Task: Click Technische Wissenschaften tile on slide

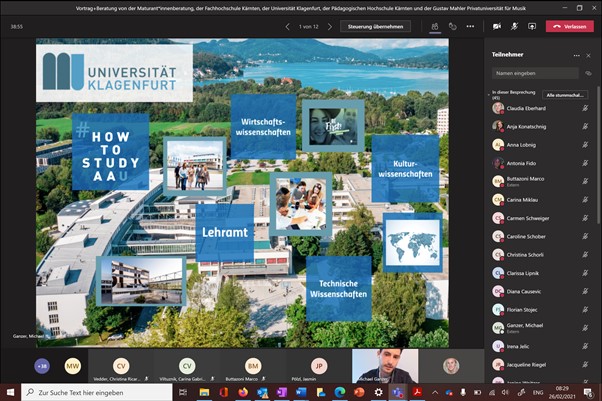Action: [x=339, y=289]
